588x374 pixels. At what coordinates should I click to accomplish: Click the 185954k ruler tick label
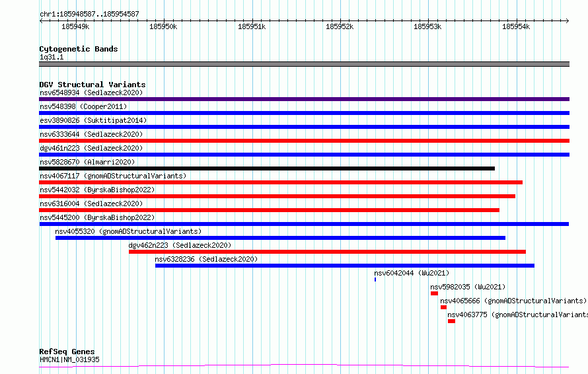click(x=516, y=26)
